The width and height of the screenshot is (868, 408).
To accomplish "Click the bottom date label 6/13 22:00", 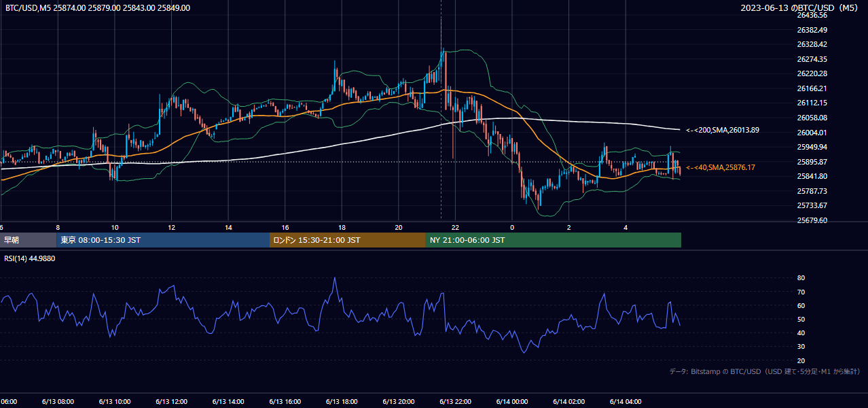I will [455, 402].
